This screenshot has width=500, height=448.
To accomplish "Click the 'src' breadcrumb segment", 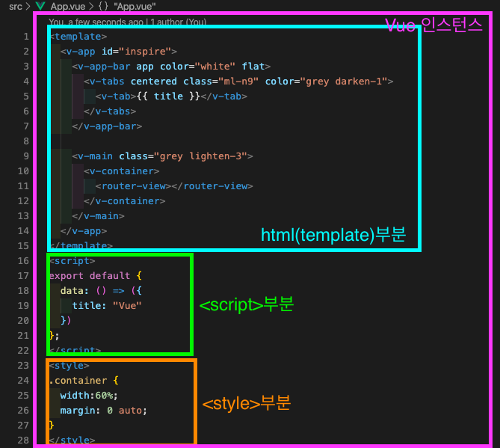I will [15, 7].
